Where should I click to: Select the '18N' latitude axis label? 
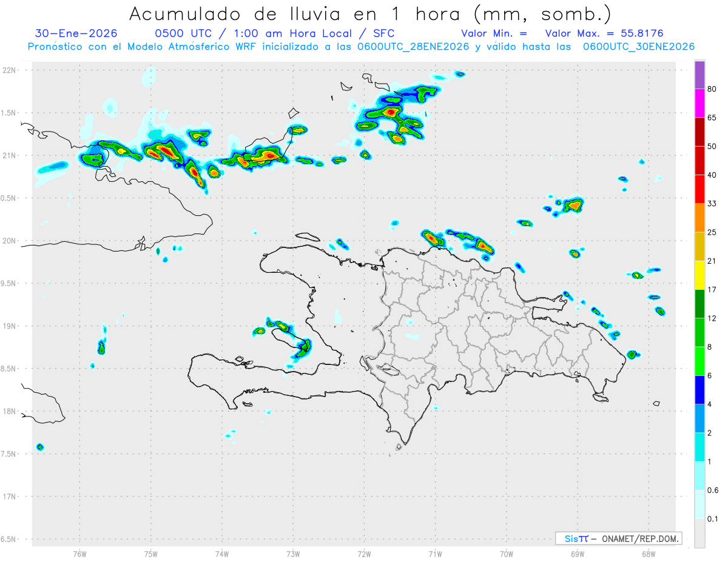point(9,412)
